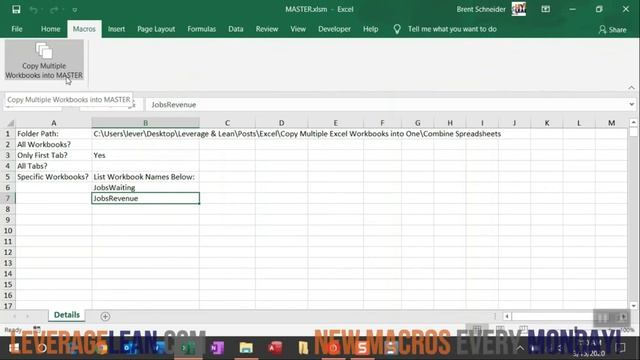Viewport: 640px width, 360px height.
Task: Switch to Page Break Preview in status bar
Action: click(x=523, y=329)
